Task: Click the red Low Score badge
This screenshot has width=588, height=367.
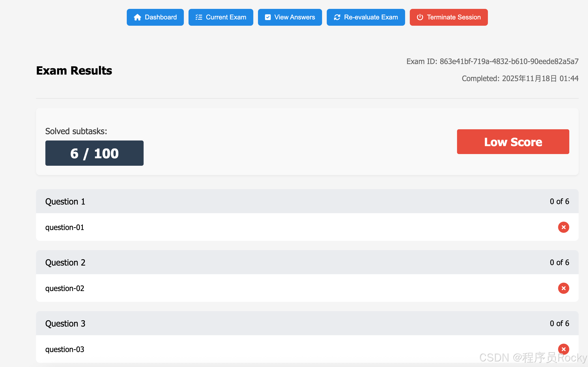Action: pos(513,142)
